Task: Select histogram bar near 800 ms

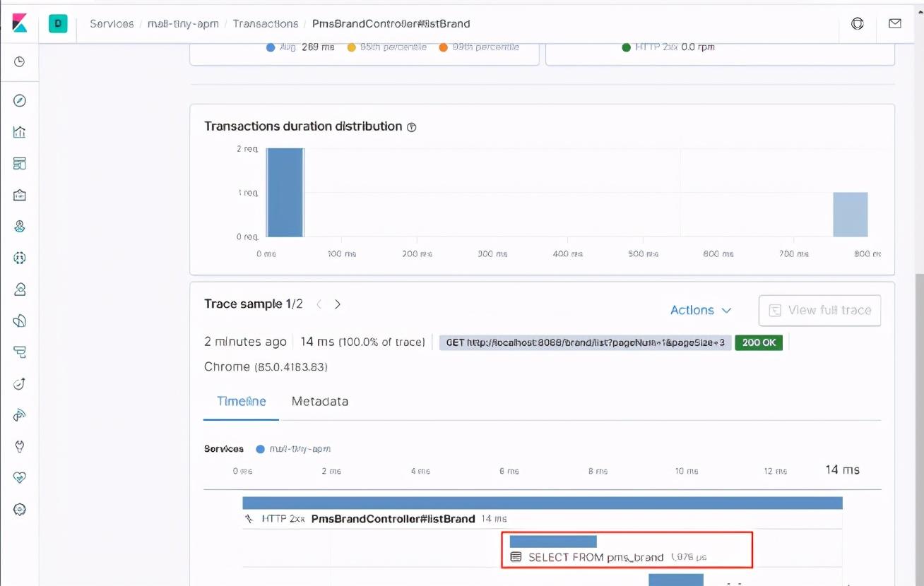Action: pos(850,215)
